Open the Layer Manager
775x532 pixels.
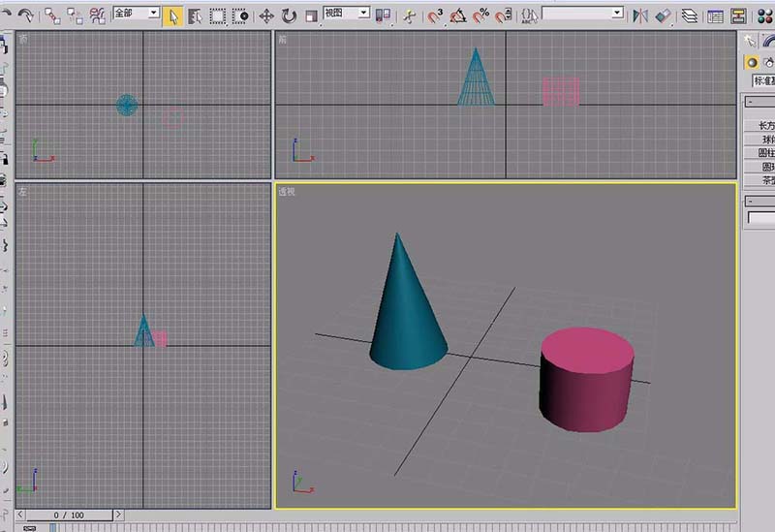(689, 16)
